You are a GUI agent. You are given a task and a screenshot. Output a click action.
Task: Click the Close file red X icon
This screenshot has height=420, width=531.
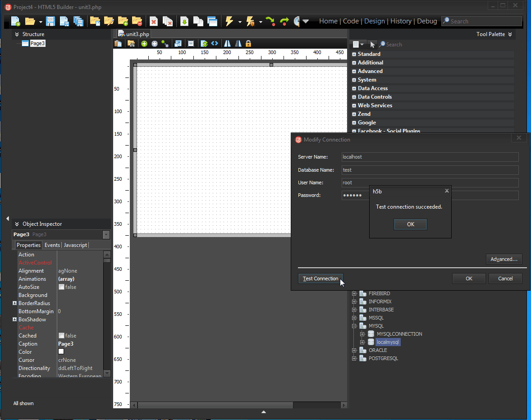click(153, 21)
